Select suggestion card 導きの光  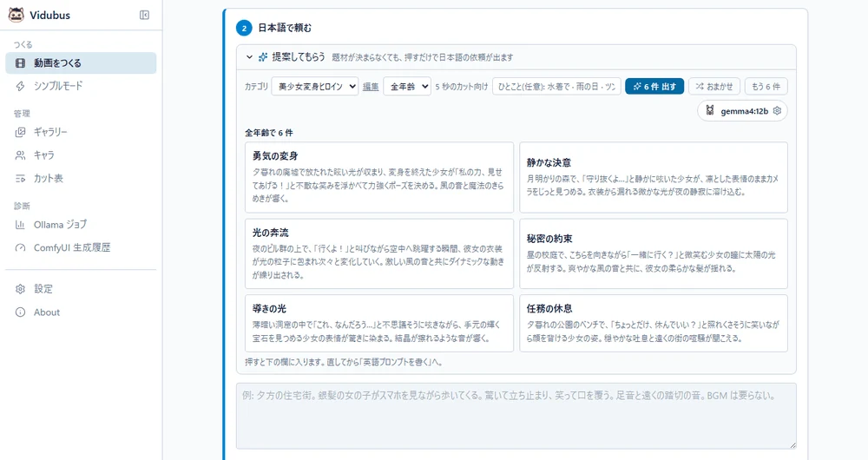point(379,323)
